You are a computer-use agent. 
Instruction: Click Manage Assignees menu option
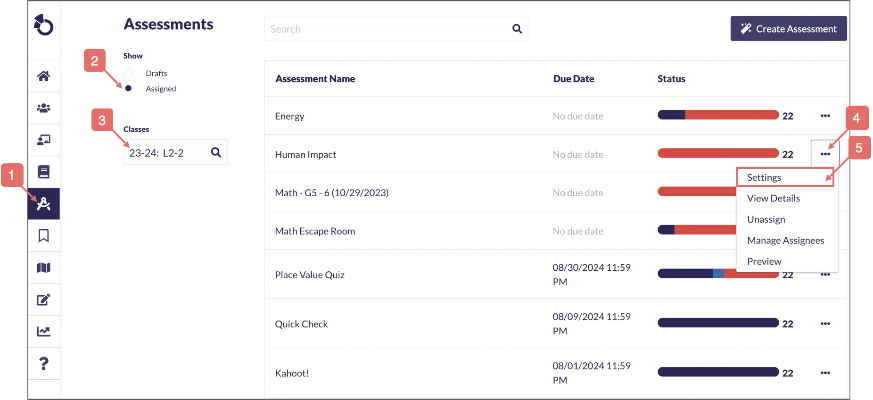click(785, 240)
